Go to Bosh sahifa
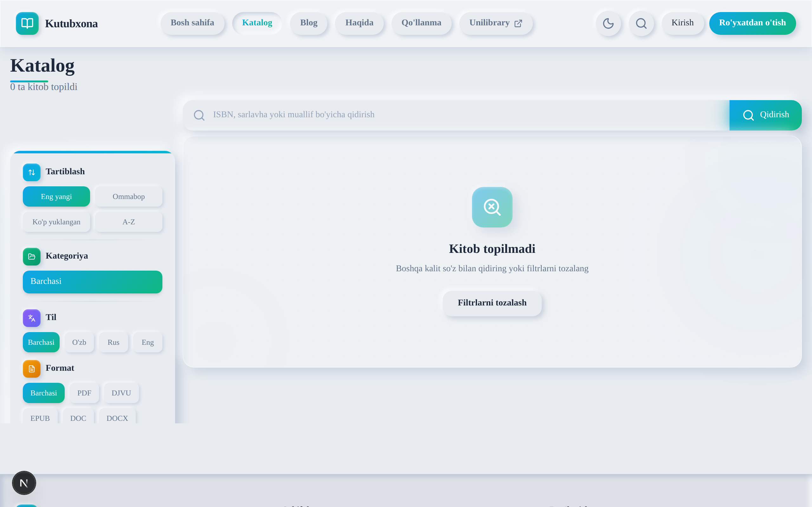 pos(192,23)
